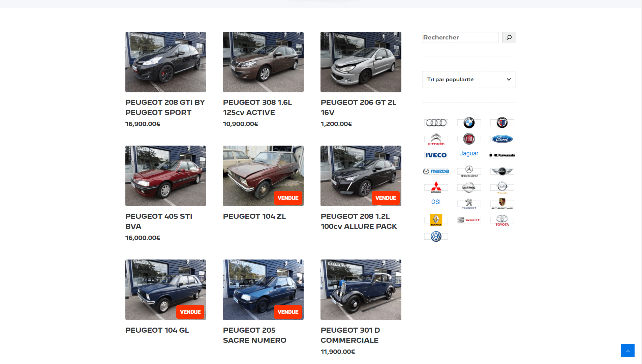Pick the Renault brand logo
This screenshot has width=642, height=364.
[436, 220]
